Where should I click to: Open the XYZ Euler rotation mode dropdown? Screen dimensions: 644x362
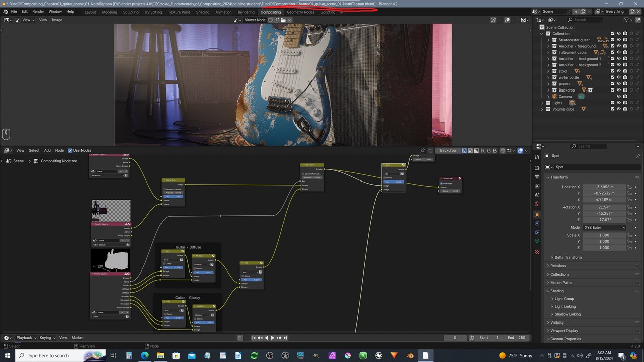(604, 227)
